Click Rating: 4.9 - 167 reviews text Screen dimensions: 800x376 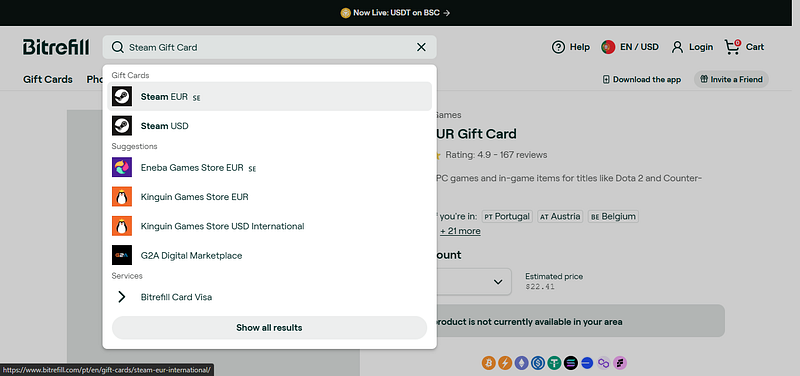[x=496, y=155]
